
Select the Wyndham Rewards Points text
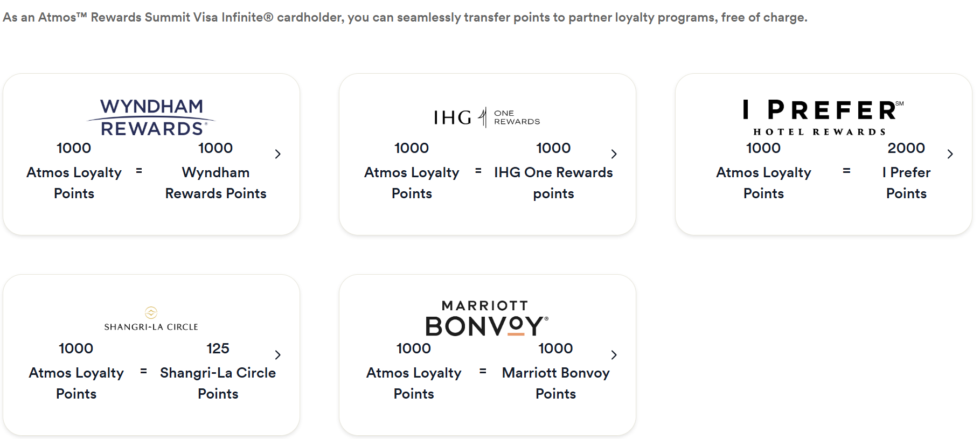click(216, 183)
